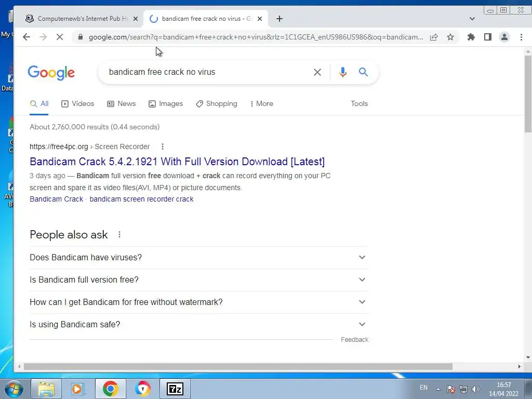Open Action Center flag icon
The image size is (532, 399).
click(450, 389)
